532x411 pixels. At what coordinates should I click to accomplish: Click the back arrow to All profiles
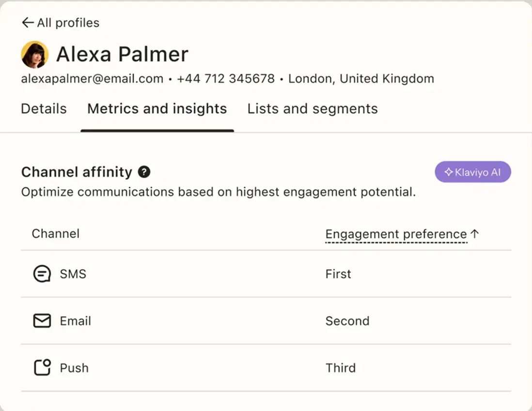(28, 23)
